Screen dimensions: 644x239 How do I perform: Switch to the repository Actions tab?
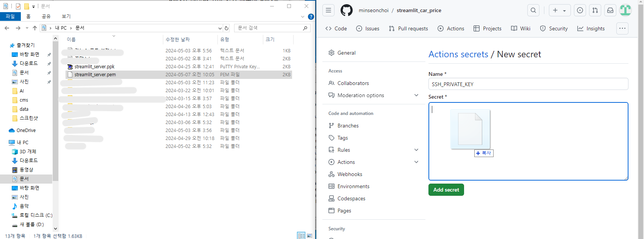coord(451,28)
